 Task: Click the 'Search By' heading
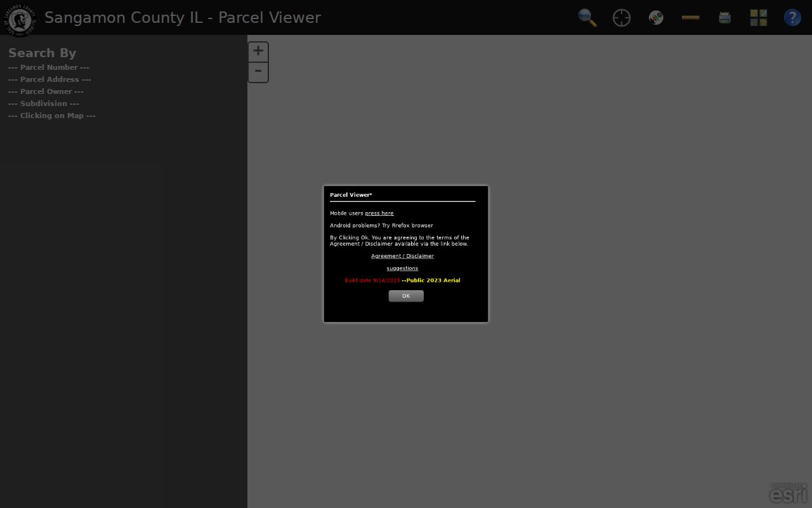click(x=42, y=53)
